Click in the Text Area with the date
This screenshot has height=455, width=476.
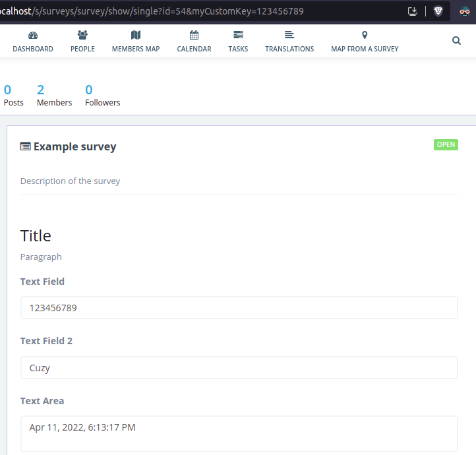pyautogui.click(x=239, y=434)
